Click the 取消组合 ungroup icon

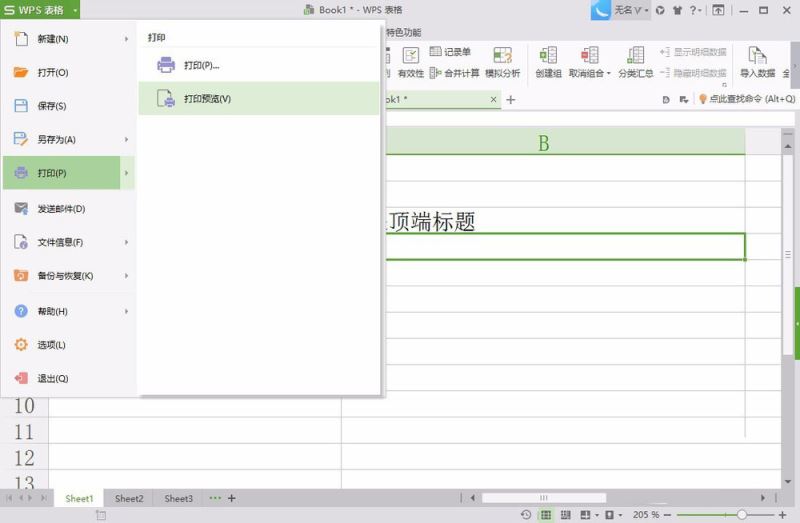pos(589,55)
